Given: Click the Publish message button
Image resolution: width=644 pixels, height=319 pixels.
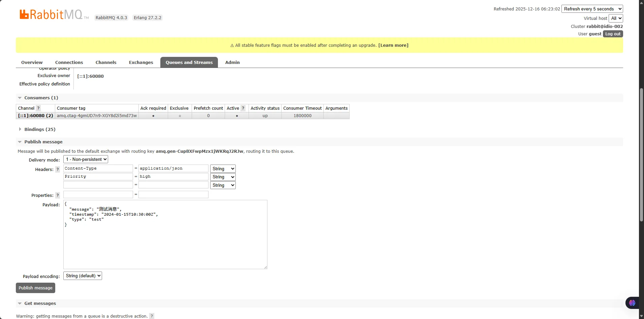Looking at the screenshot, I should pyautogui.click(x=35, y=288).
